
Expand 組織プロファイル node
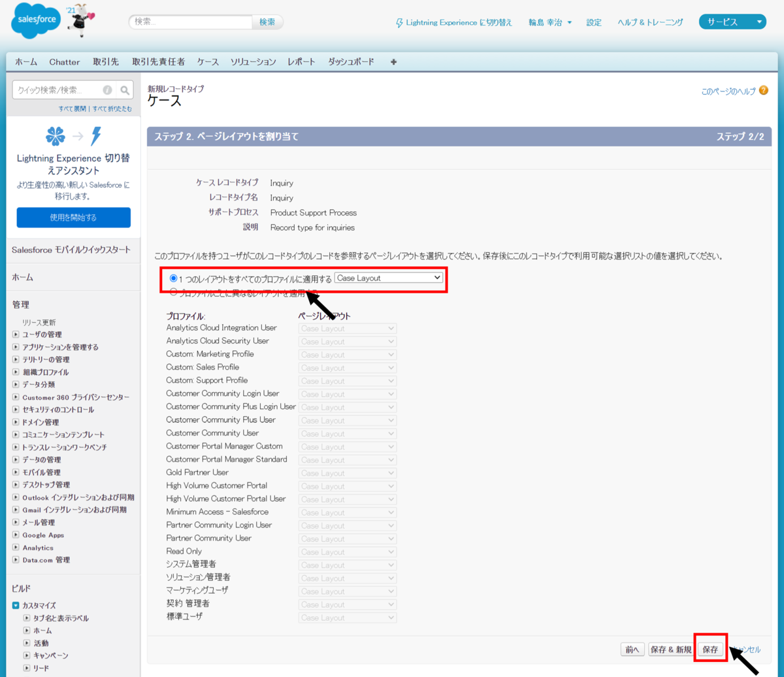pyautogui.click(x=16, y=372)
